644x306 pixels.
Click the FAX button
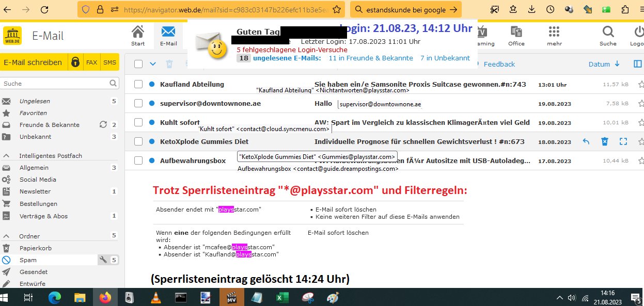(x=91, y=62)
